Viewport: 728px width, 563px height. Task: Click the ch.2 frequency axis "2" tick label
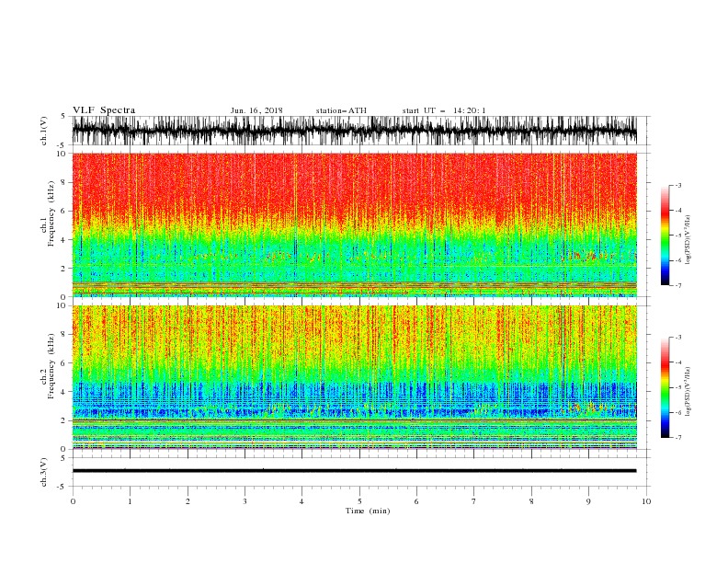[63, 420]
